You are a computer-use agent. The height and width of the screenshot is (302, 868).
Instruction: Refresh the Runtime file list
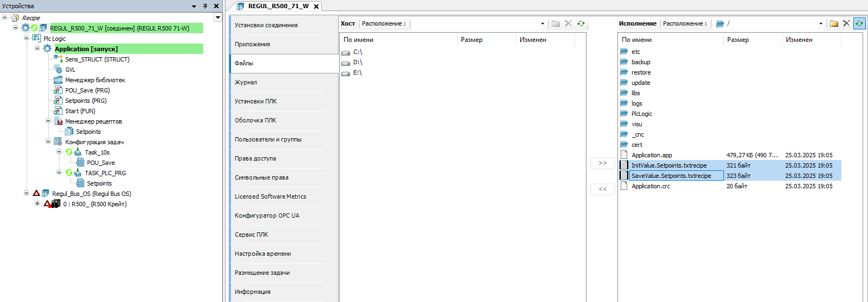pyautogui.click(x=859, y=23)
